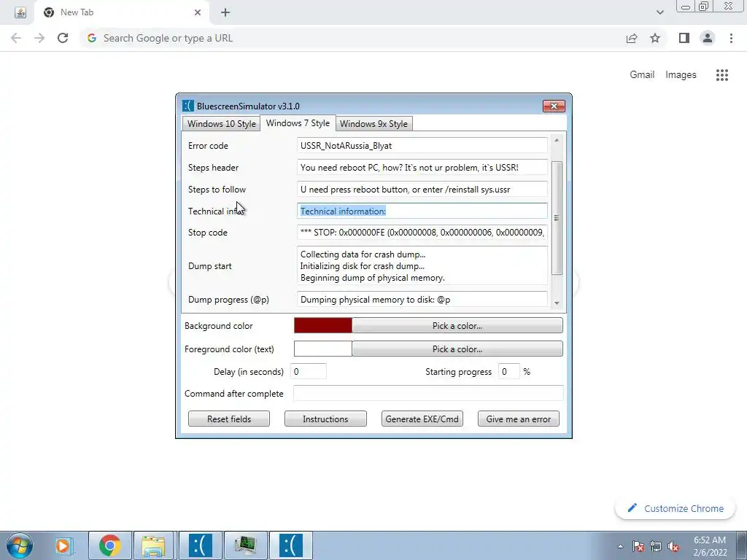
Task: Click the Delay in seconds field
Action: click(x=309, y=371)
